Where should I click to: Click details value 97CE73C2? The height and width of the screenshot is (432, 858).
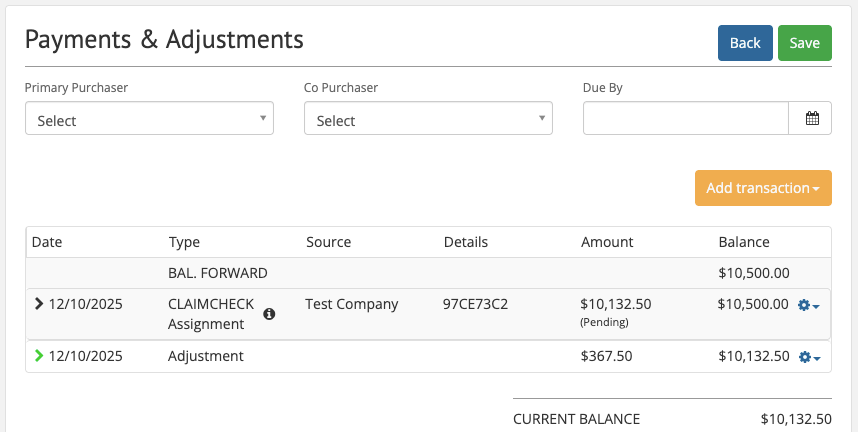476,304
